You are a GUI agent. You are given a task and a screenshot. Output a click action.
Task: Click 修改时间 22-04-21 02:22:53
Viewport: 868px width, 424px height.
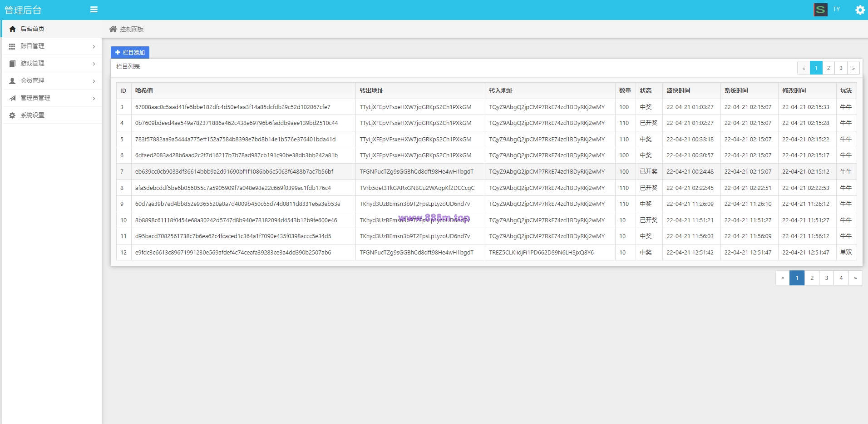click(x=806, y=188)
